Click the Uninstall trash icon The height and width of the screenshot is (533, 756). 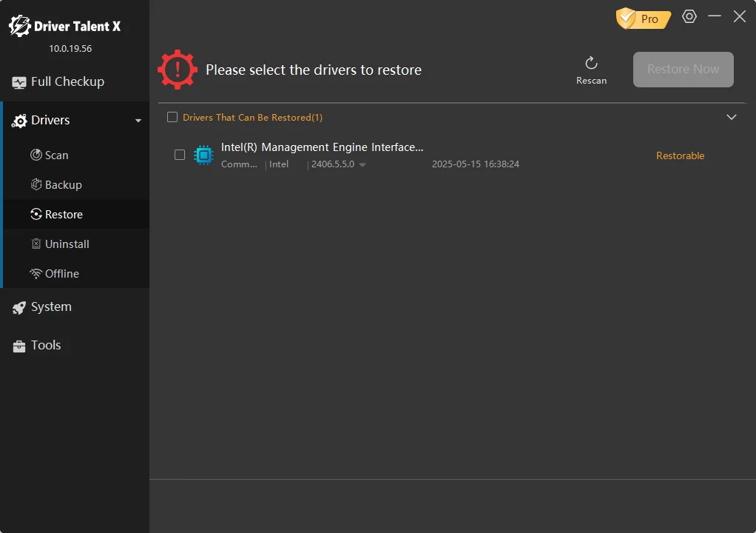click(x=36, y=244)
